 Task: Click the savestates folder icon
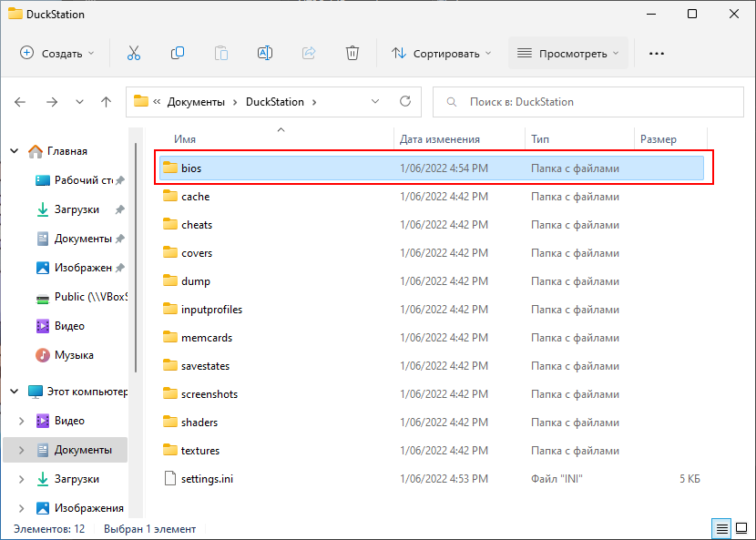pos(170,365)
